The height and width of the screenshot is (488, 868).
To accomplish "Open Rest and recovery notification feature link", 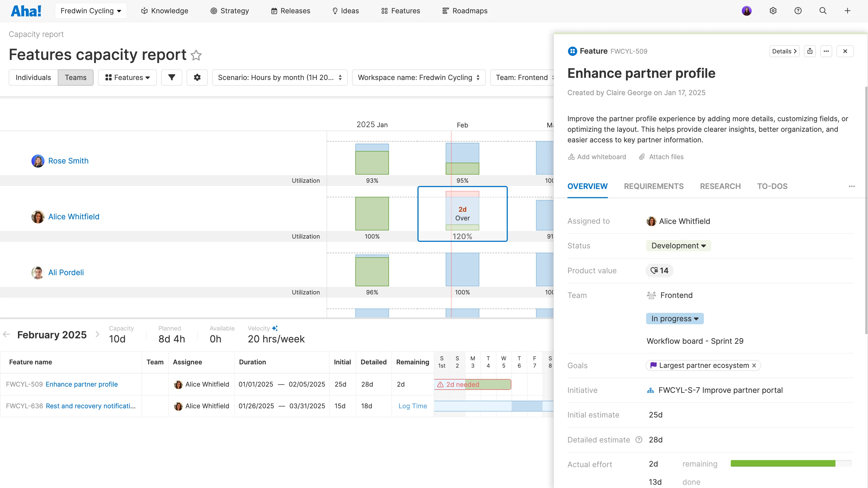I will tap(90, 406).
